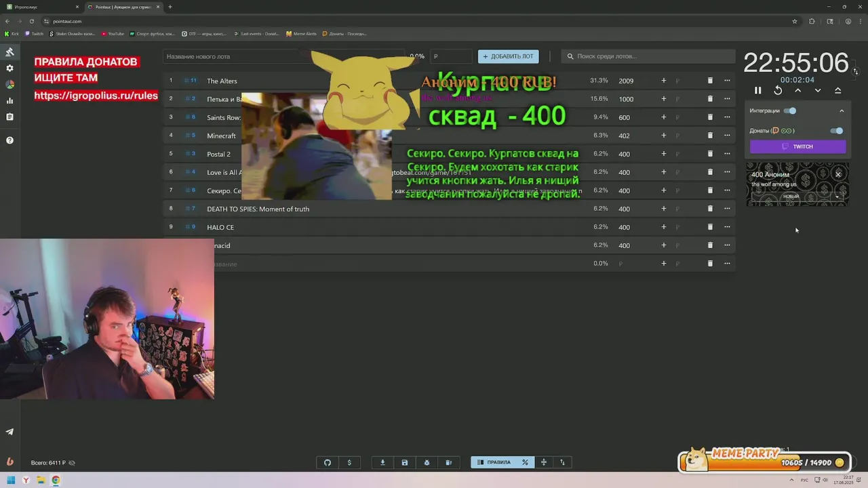This screenshot has height=488, width=868.
Task: Open the colored wheel icon in left sidebar
Action: [9, 85]
